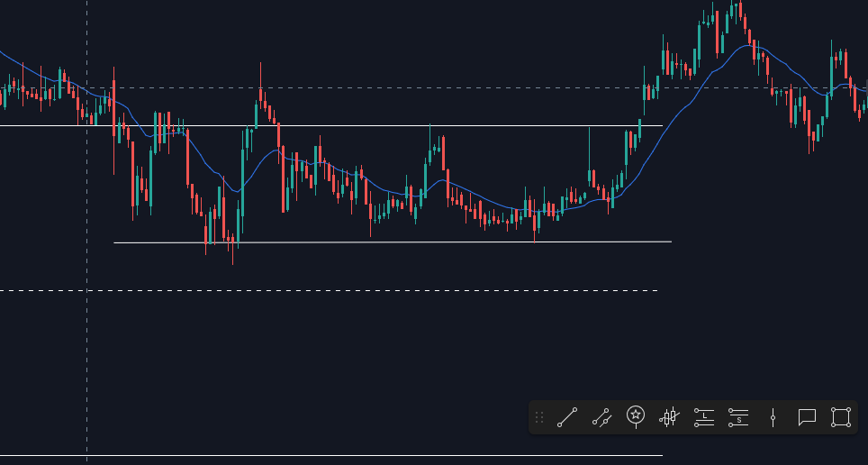Screen dimensions: 868x465
Task: Activate the Short Position tool
Action: pyautogui.click(x=738, y=417)
